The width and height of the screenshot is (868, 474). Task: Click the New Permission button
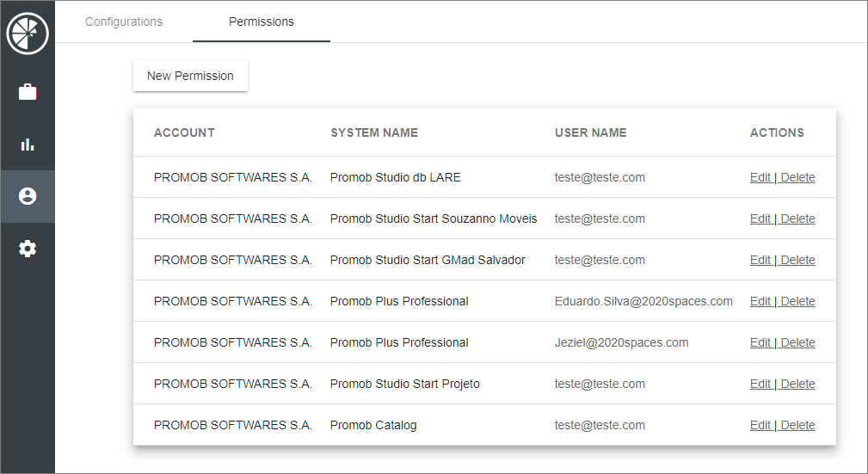coord(190,76)
